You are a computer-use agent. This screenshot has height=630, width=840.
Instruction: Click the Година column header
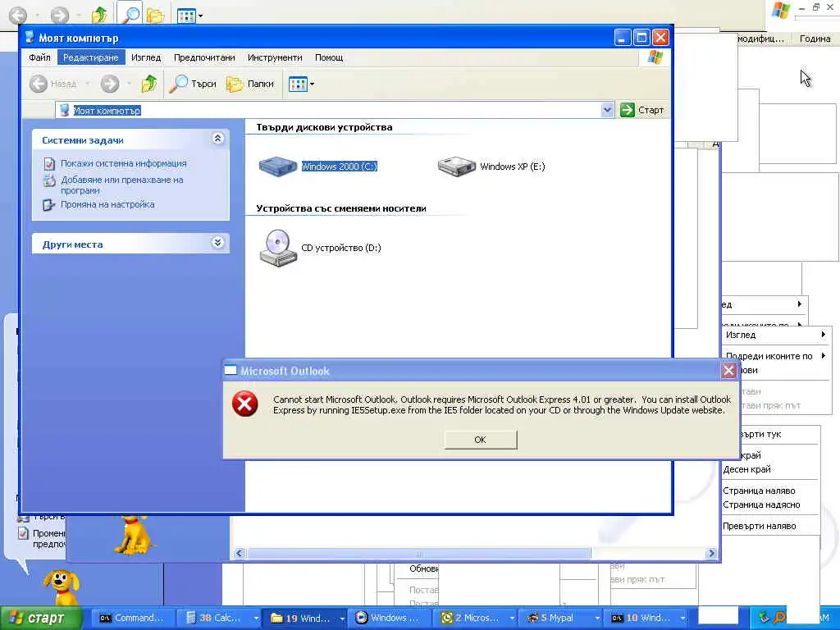tap(815, 39)
